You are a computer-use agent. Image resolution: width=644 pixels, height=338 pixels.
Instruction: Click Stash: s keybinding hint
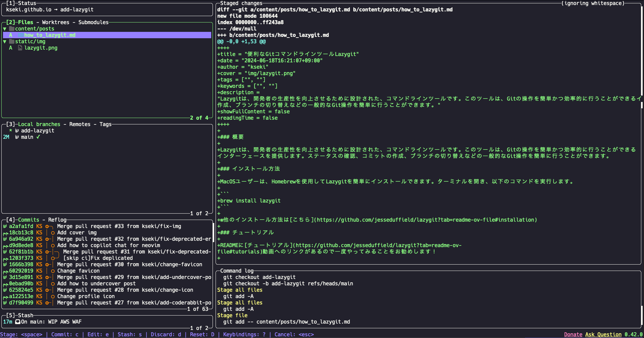(130, 335)
